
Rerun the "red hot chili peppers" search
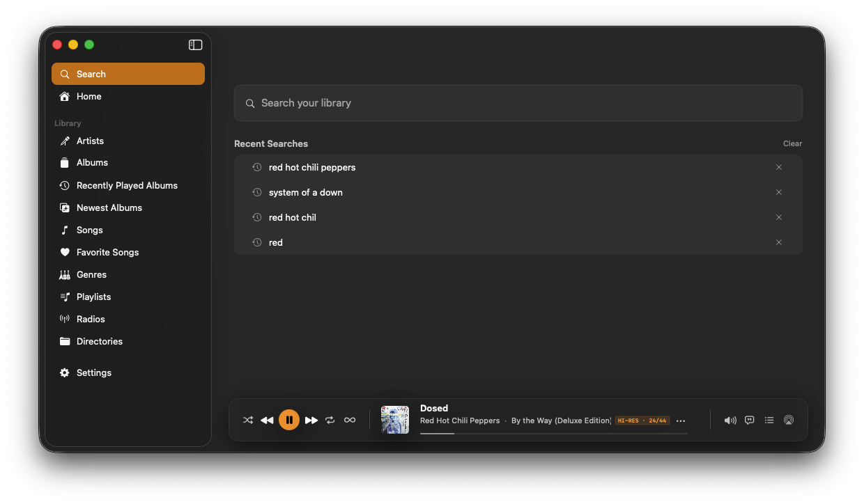coord(312,167)
